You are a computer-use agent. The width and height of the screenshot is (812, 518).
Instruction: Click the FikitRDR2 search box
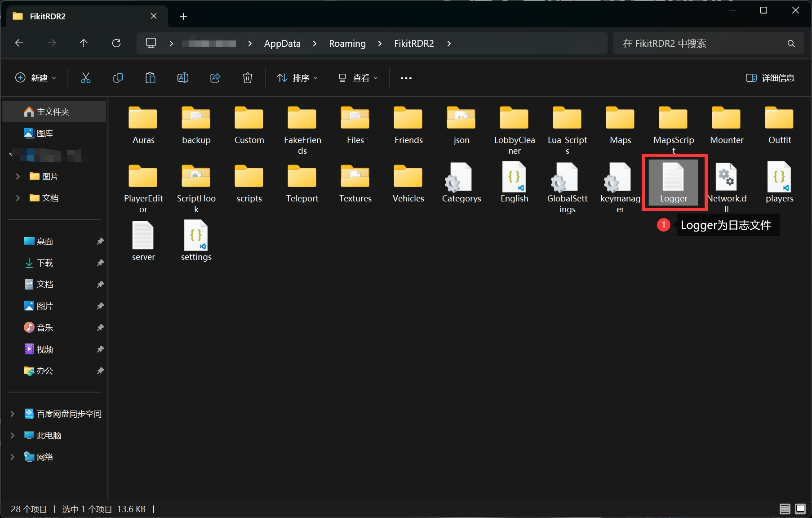click(x=701, y=44)
